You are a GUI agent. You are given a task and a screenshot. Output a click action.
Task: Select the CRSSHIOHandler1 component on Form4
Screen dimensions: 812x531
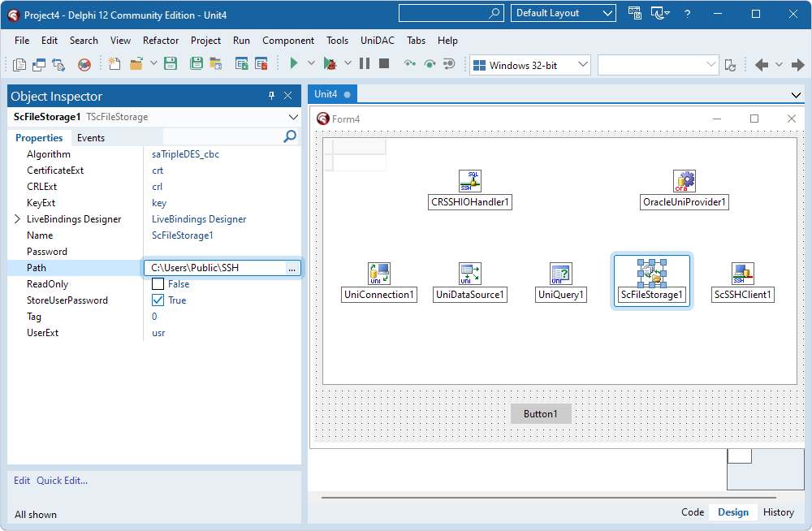pos(469,180)
